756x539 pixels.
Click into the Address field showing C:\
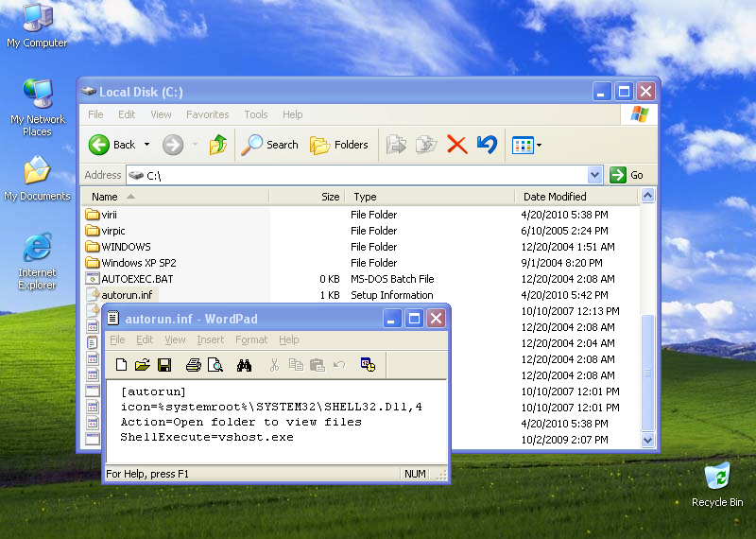pos(357,175)
